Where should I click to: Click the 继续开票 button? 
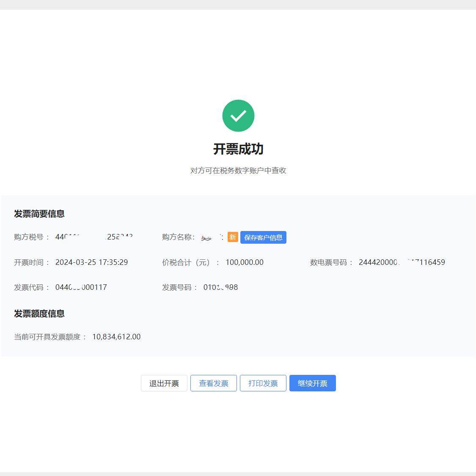coord(313,383)
